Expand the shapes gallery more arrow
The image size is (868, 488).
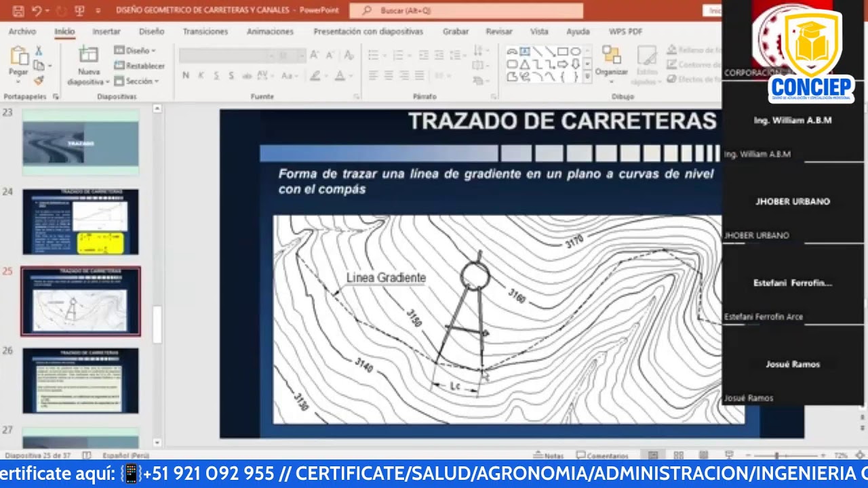(588, 77)
